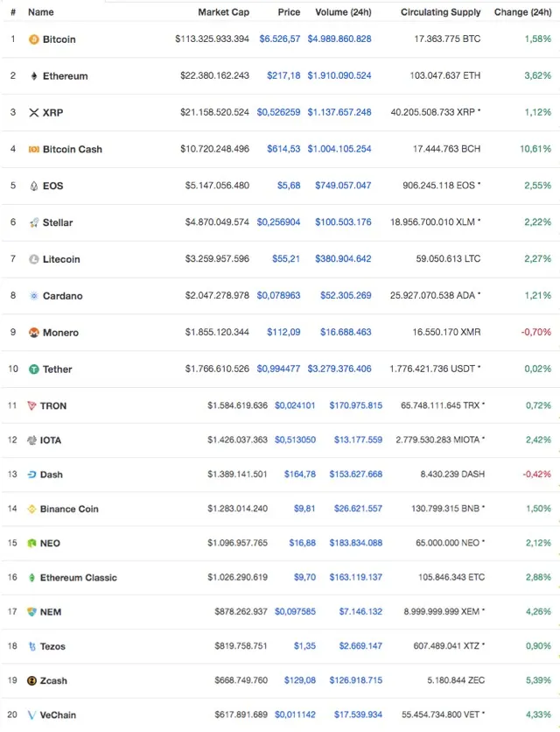Click circulating supply 65.000.000 NEO

click(x=451, y=543)
